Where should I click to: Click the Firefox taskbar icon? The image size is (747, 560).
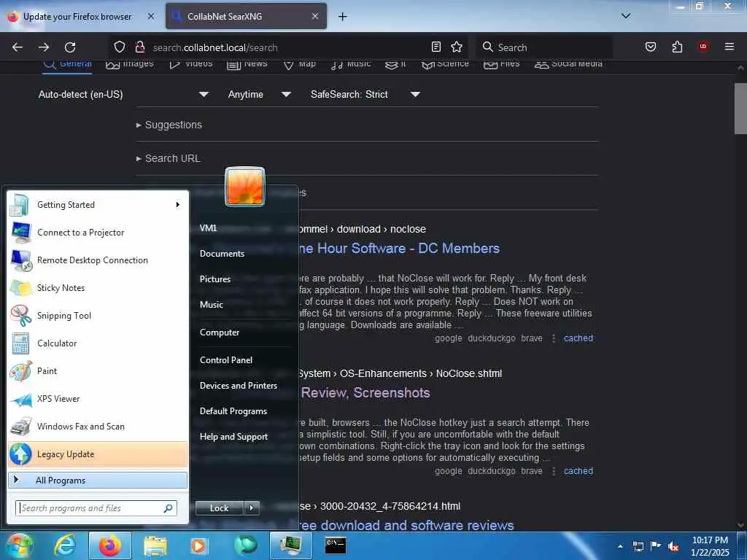(110, 545)
